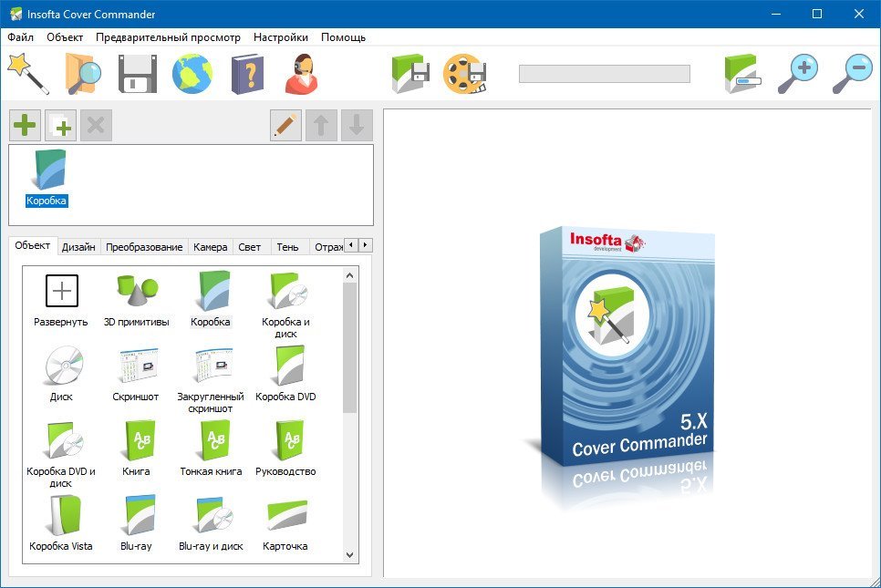
Task: Switch to the Дизайн tab
Action: click(x=78, y=247)
